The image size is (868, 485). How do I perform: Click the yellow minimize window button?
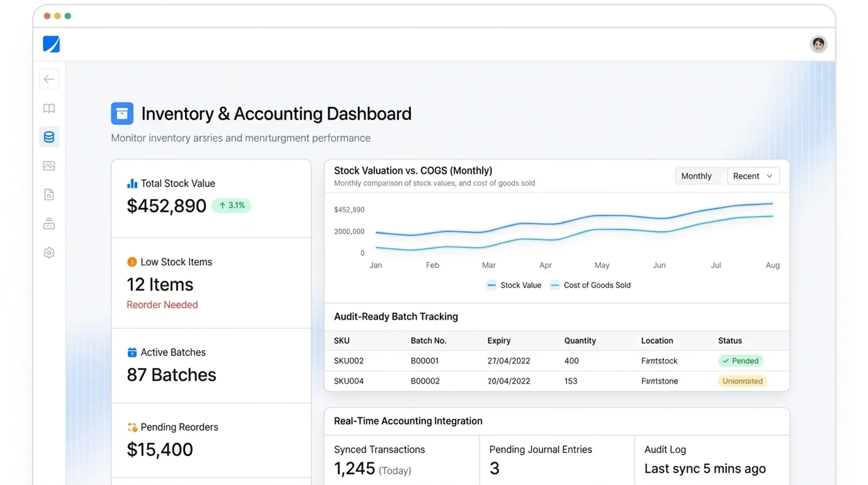57,16
